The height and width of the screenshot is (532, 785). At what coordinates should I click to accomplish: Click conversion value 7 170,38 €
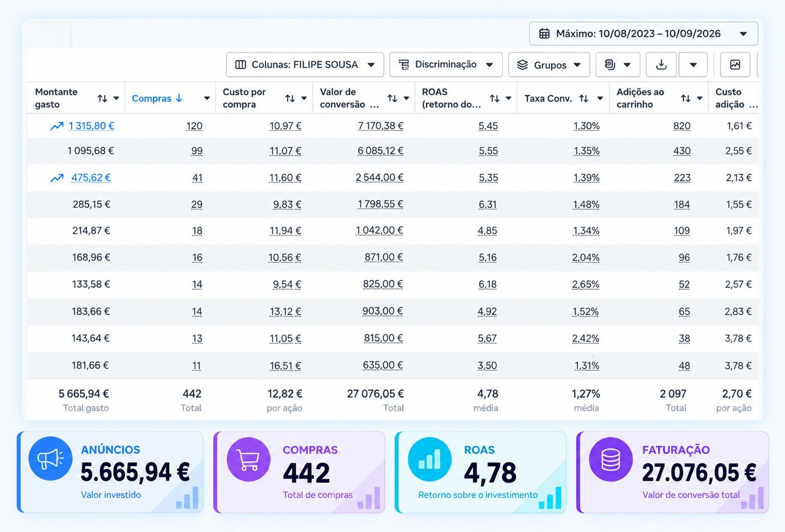coord(380,126)
